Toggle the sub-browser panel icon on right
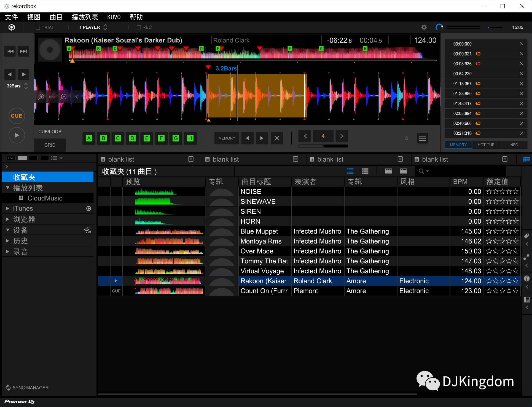This screenshot has width=532, height=407. 526,300
